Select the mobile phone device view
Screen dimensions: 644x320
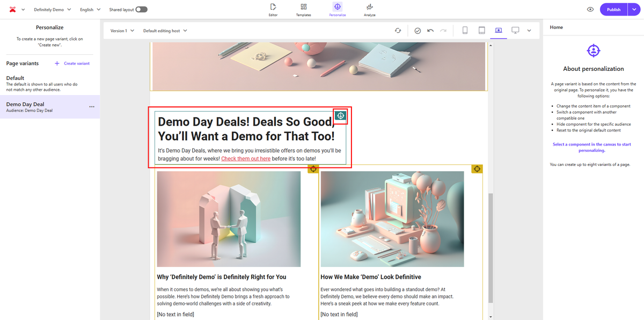pyautogui.click(x=465, y=31)
